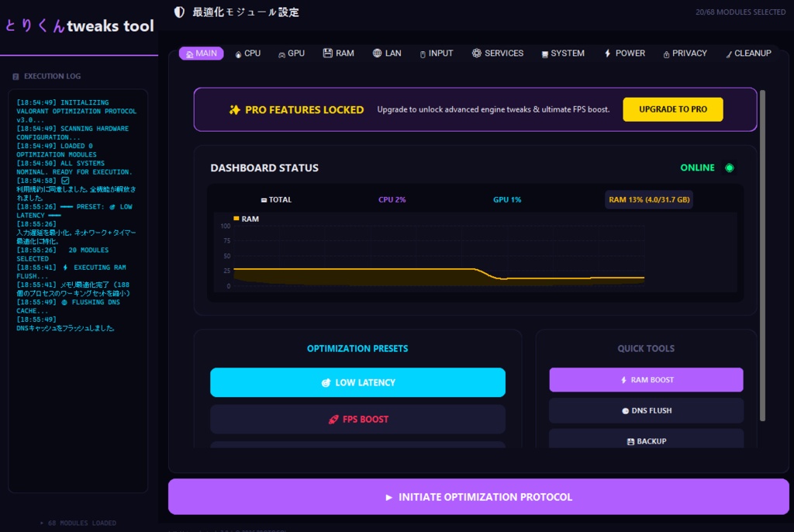
Task: Run the RAM BOOST quick tool
Action: pos(646,380)
